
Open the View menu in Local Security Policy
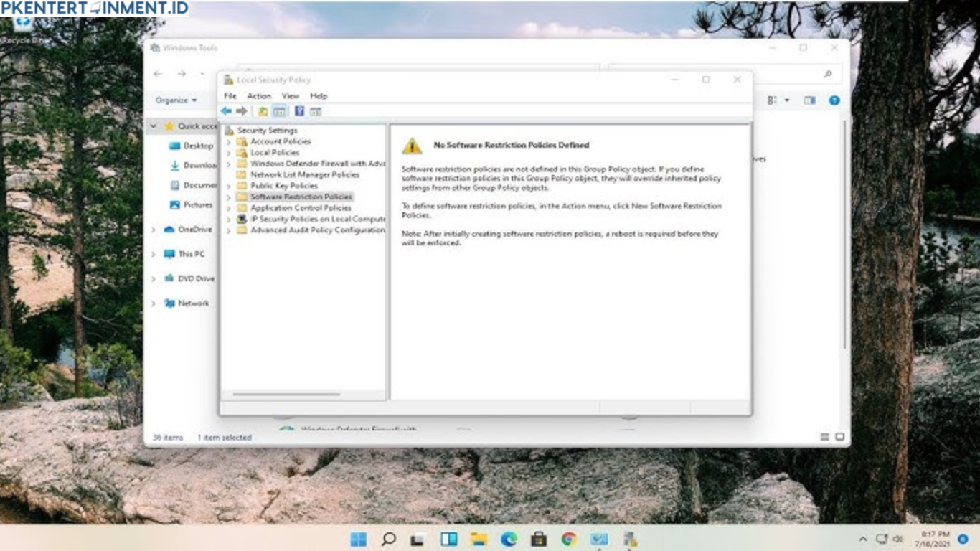coord(291,95)
